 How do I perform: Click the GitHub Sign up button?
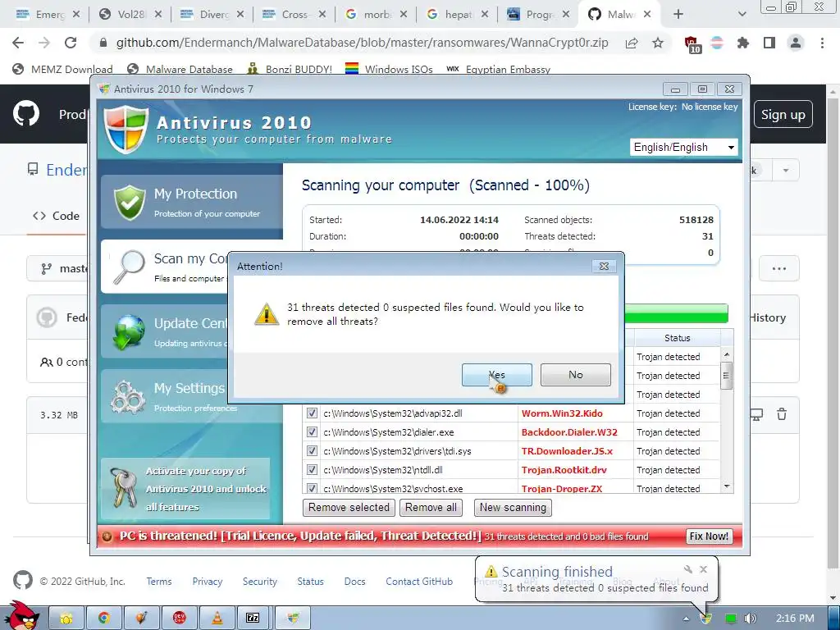tap(783, 114)
